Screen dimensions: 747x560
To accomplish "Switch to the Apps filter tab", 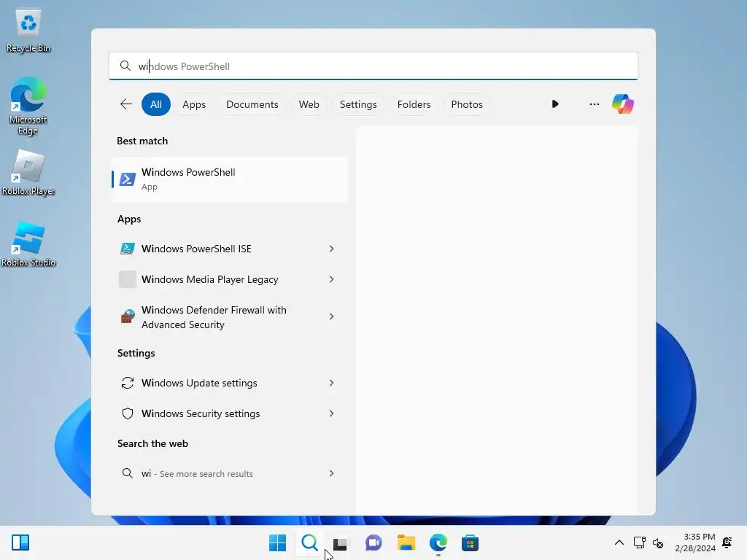I will tap(194, 104).
